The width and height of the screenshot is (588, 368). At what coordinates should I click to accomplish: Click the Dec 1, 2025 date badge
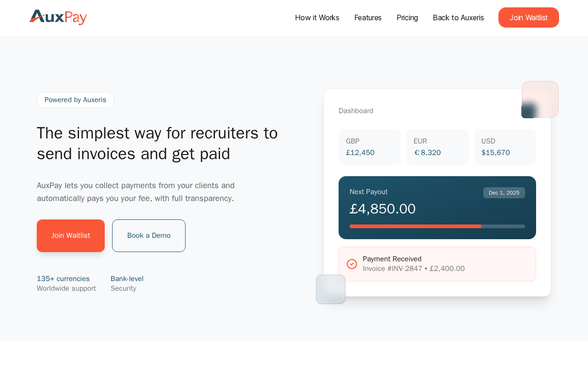click(x=504, y=193)
